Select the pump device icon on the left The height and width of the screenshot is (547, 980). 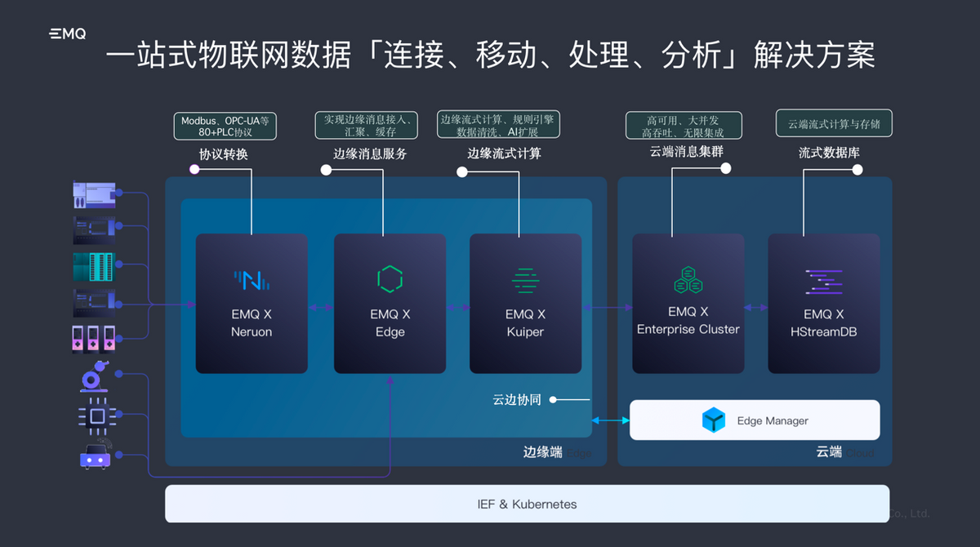[x=96, y=376]
